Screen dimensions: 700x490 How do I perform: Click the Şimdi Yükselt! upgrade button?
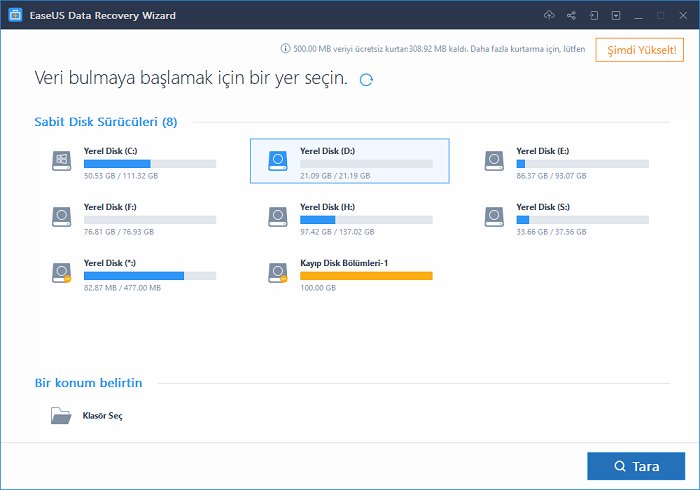639,50
